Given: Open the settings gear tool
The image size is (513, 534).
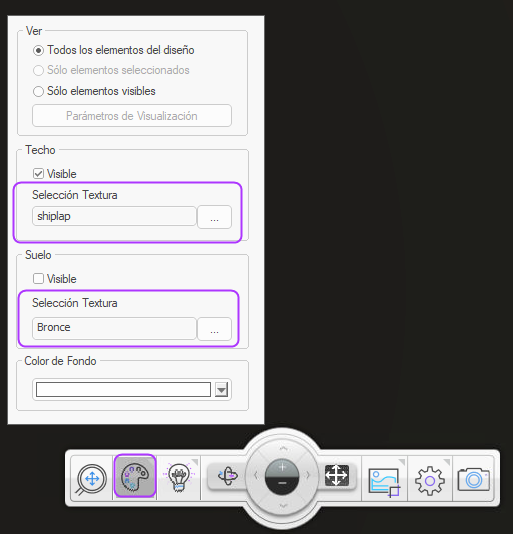Looking at the screenshot, I should tap(430, 480).
